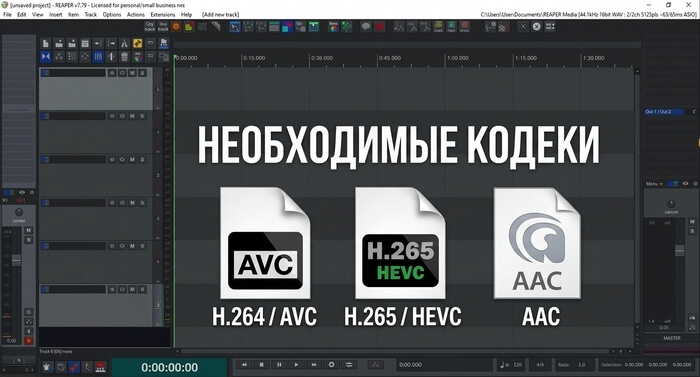Click the orange circle icon in the top toolbar
700x377 pixels.
(x=176, y=27)
